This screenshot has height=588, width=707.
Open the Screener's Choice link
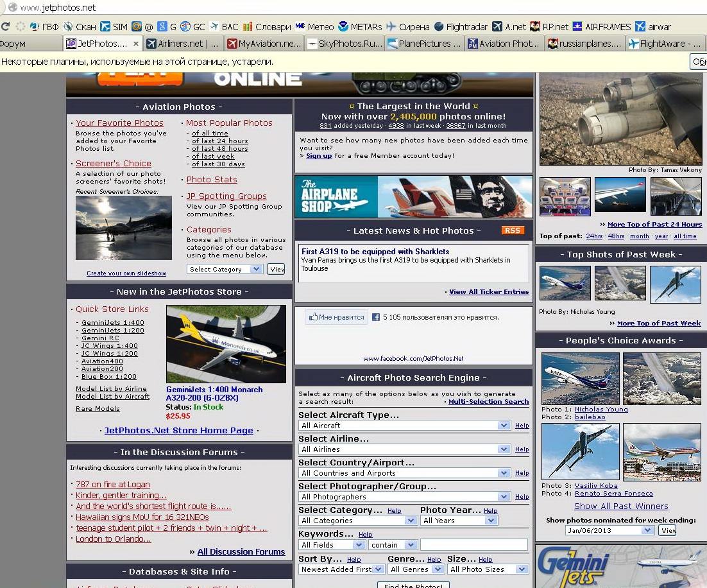point(113,163)
